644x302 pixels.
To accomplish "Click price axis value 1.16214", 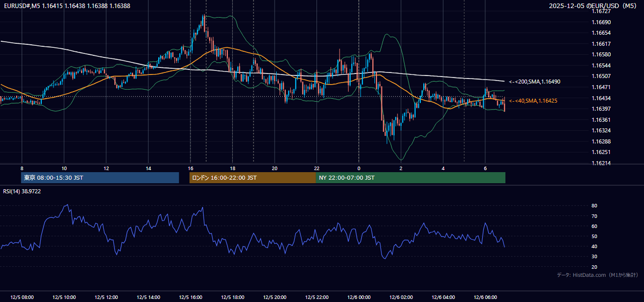I will (602, 163).
